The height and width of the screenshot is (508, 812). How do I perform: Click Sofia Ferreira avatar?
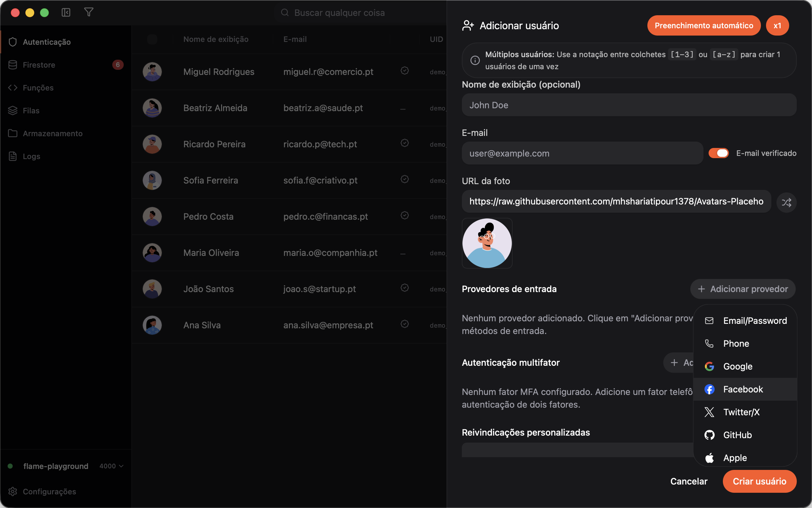[x=152, y=180]
